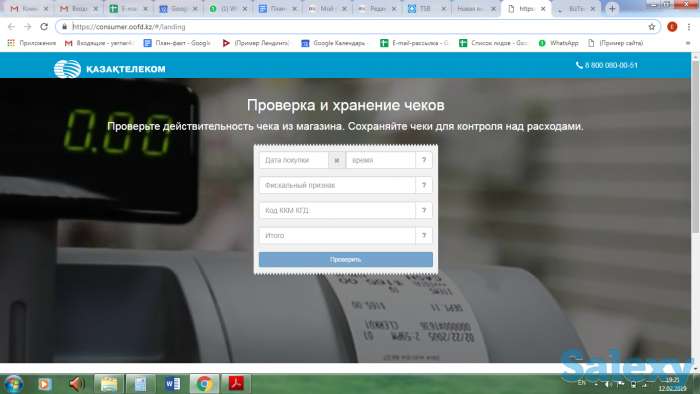The width and height of the screenshot is (700, 394).
Task: Open the Пример Лендинга bookmark
Action: 256,43
